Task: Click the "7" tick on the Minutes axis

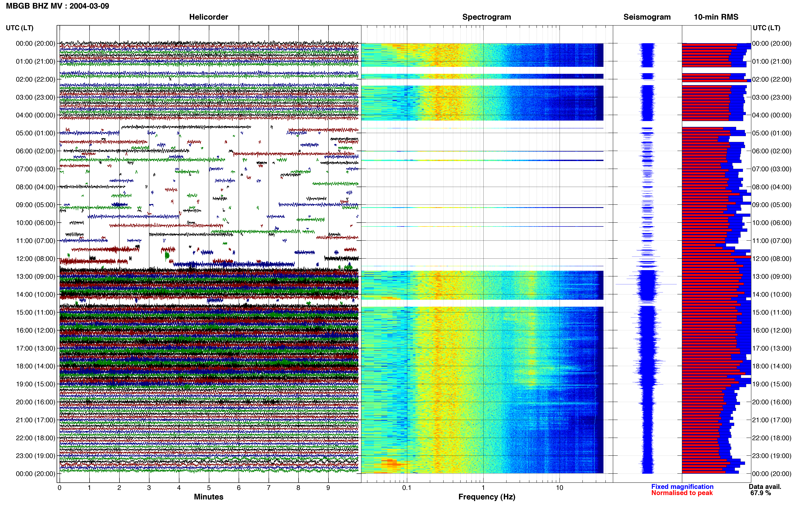Action: click(269, 487)
